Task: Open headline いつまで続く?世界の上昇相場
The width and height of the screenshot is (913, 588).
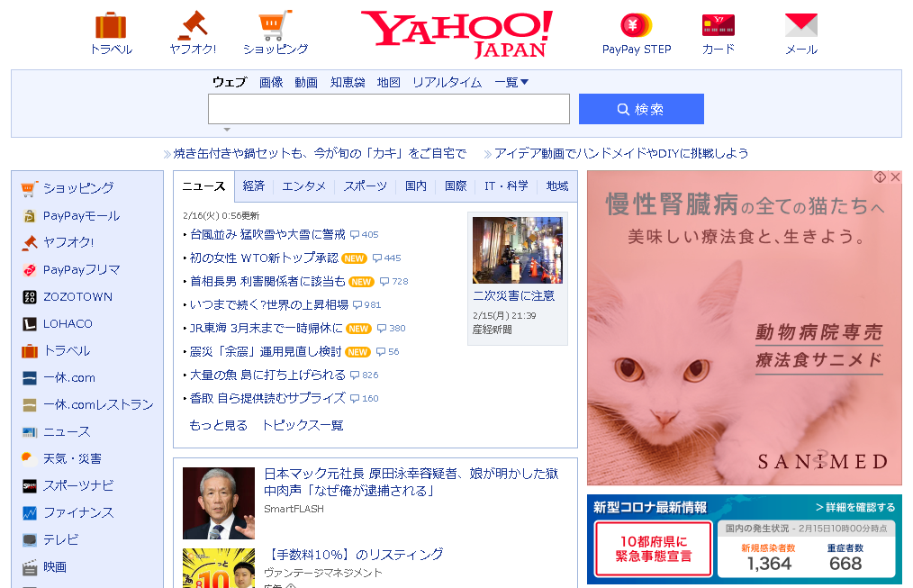Action: (269, 304)
